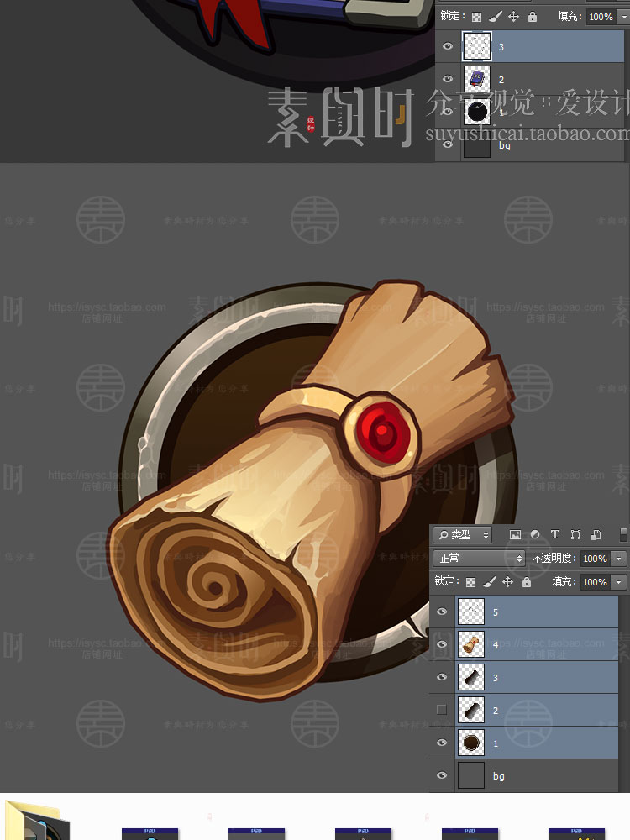Viewport: 630px width, 840px height.
Task: Lock image pixels brush icon, upper panel
Action: 496,17
